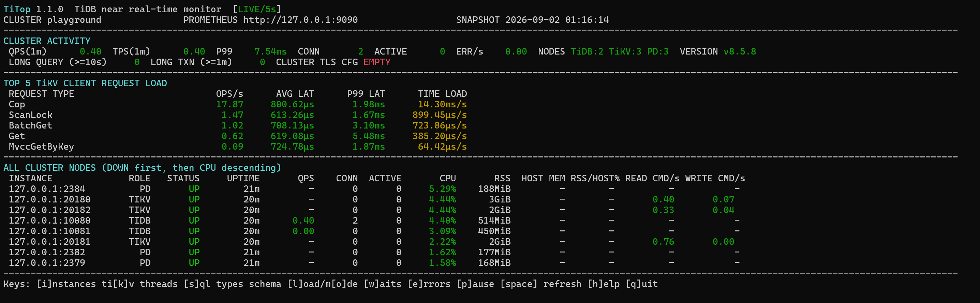Click the RSS value 514MiB
Image resolution: width=980 pixels, height=303 pixels.
coord(494,221)
